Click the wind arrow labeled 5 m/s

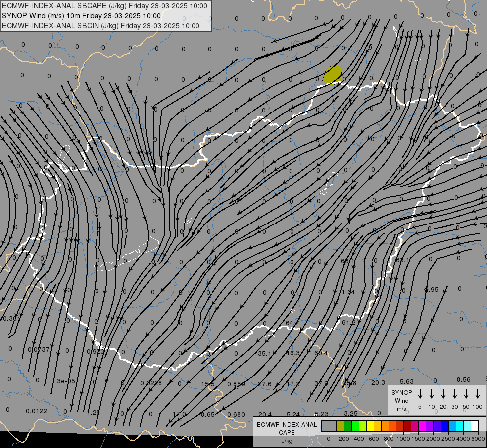coord(420,393)
